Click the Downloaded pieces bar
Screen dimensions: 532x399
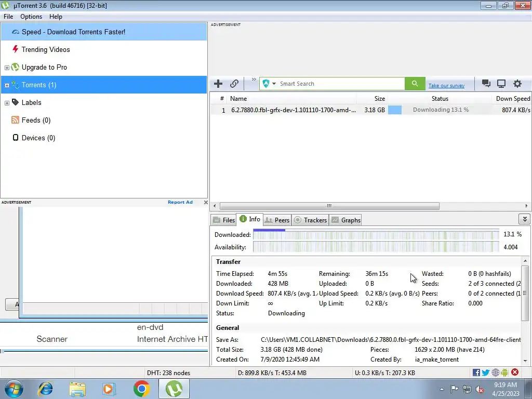[x=376, y=234]
